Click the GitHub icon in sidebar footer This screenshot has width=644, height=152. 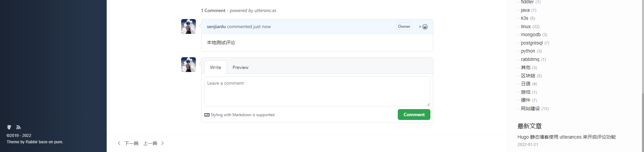point(9,127)
